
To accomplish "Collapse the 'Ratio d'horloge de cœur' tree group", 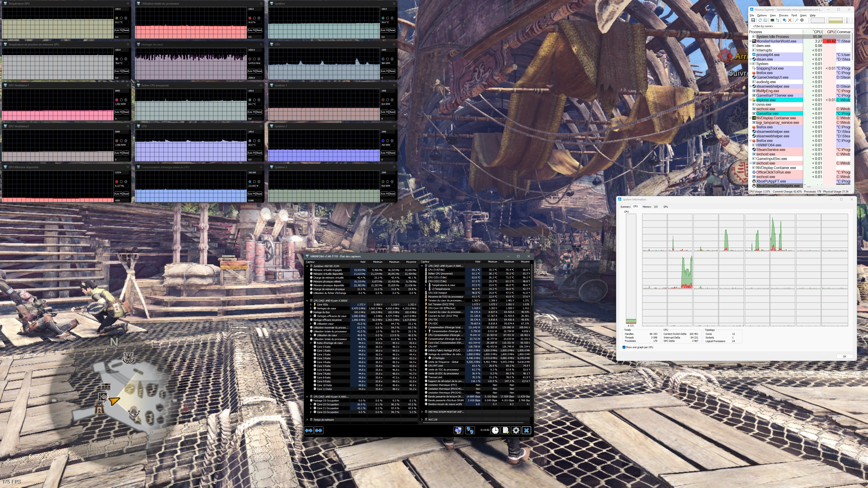I will coord(311,343).
